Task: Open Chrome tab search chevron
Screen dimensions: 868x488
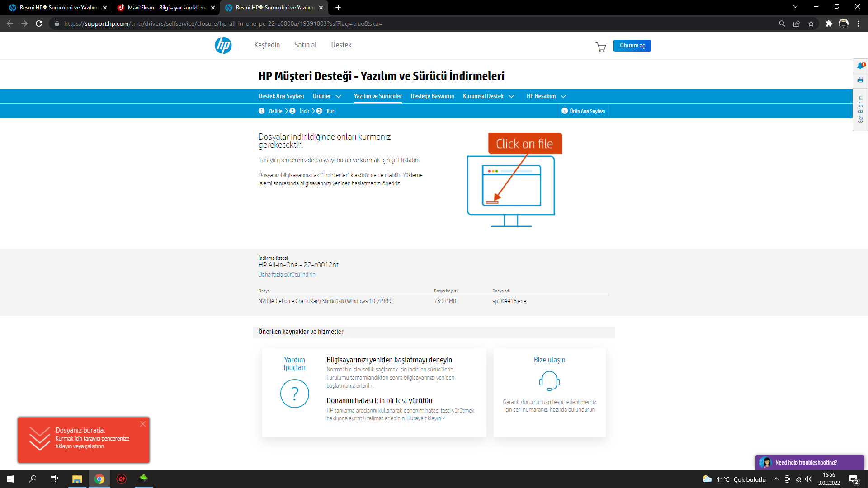Action: click(795, 7)
